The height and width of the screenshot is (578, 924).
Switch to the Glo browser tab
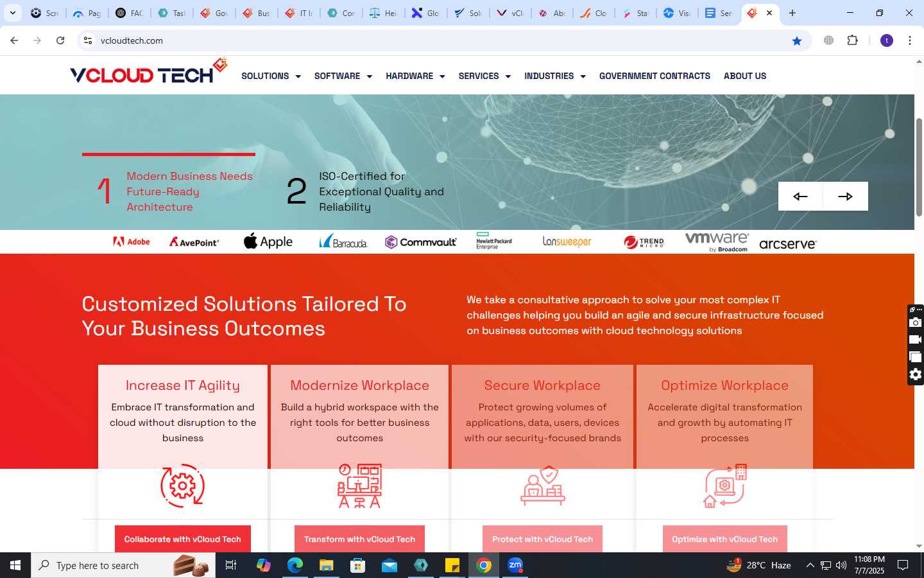tap(425, 13)
